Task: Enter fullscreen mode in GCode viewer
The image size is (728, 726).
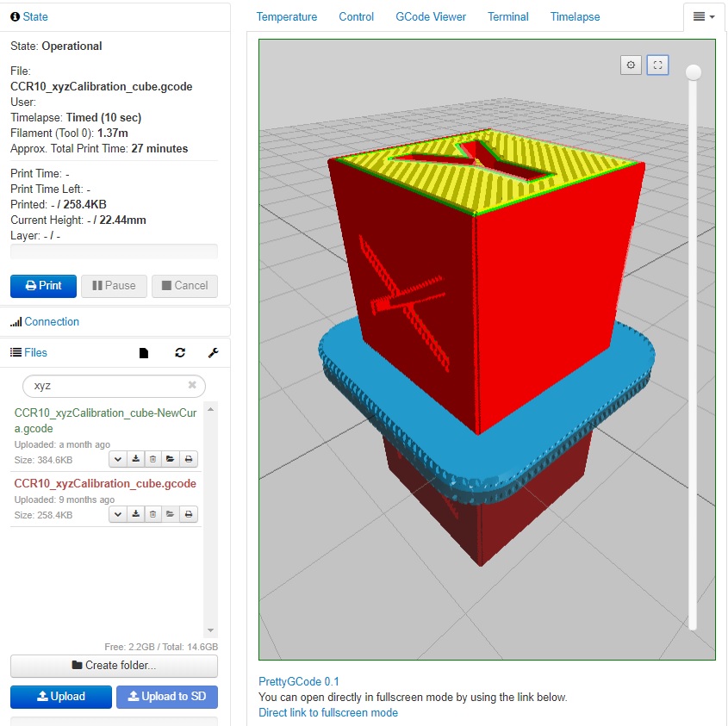Action: tap(657, 65)
